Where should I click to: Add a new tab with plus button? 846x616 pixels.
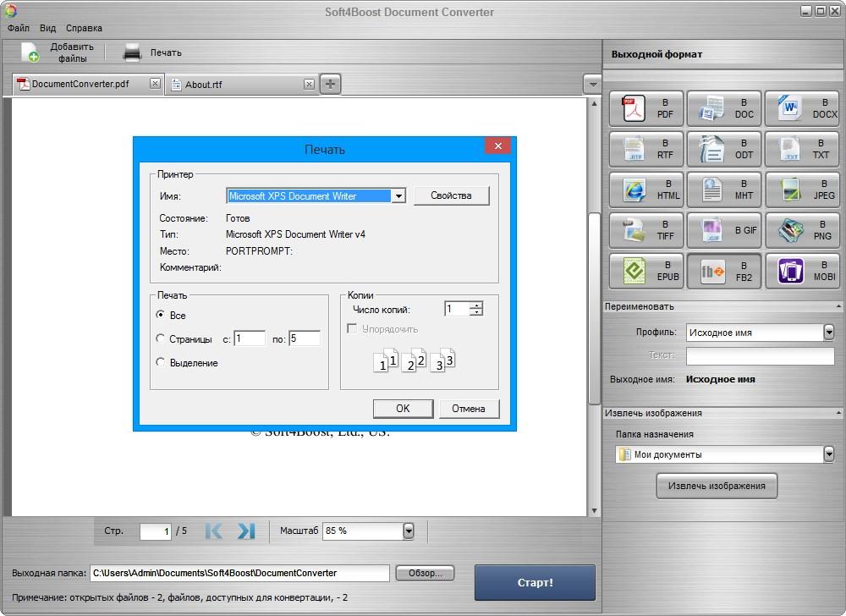click(x=330, y=84)
